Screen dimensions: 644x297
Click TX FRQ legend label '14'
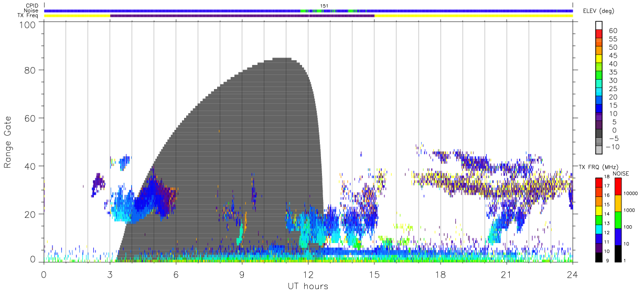point(607,214)
